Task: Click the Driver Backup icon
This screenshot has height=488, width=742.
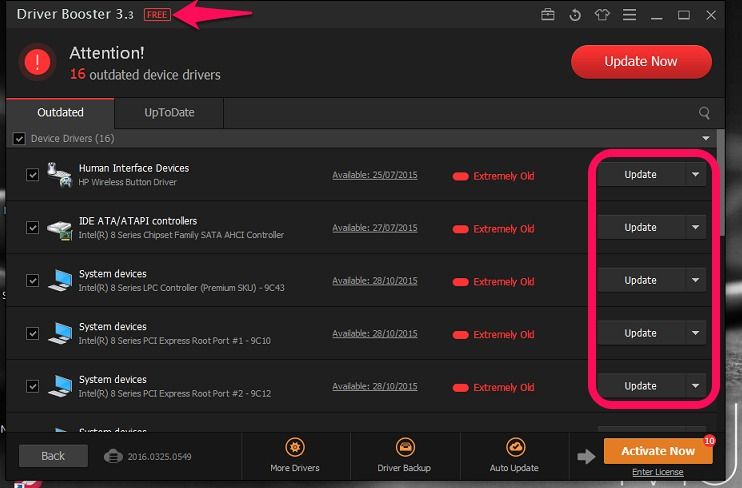Action: point(405,447)
